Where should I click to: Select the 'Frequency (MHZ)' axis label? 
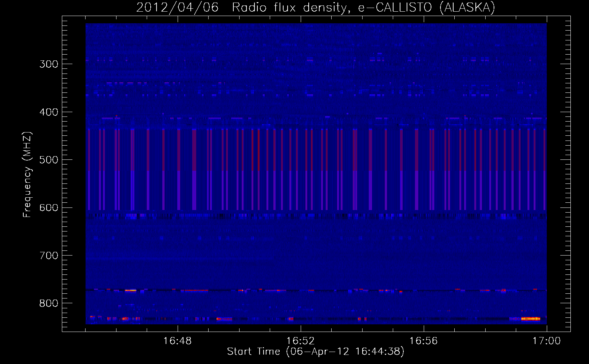point(27,175)
